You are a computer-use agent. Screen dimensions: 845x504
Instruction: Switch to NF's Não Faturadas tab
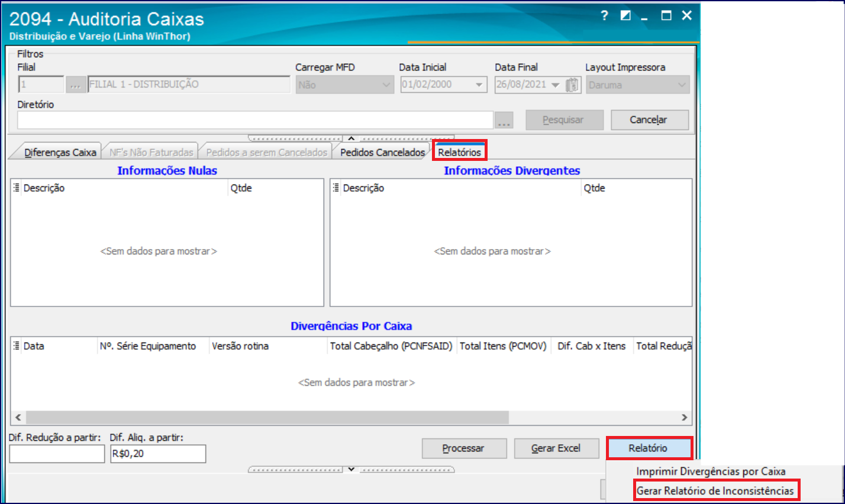pos(151,152)
